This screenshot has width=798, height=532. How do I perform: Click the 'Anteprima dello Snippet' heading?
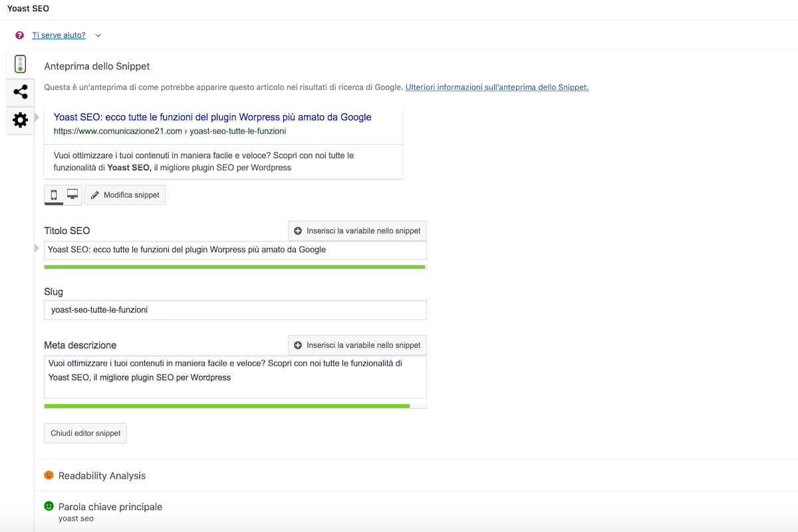coord(97,66)
